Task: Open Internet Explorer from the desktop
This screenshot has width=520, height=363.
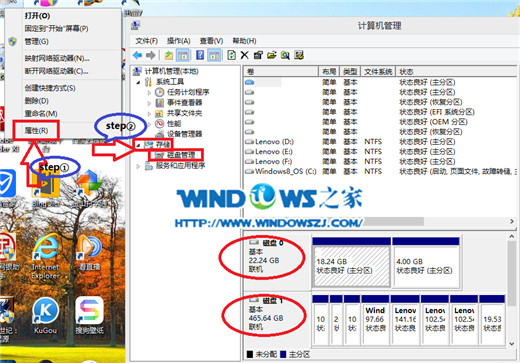Action: point(45,256)
